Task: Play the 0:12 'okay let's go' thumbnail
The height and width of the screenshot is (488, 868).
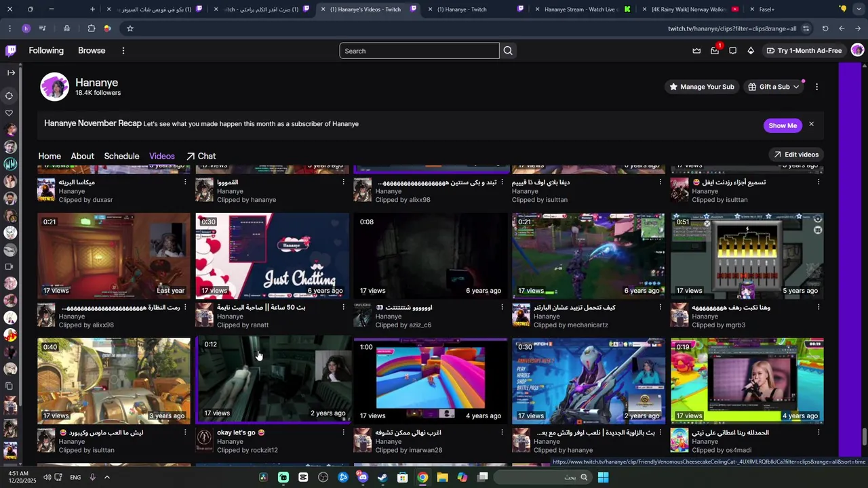Action: point(275,378)
